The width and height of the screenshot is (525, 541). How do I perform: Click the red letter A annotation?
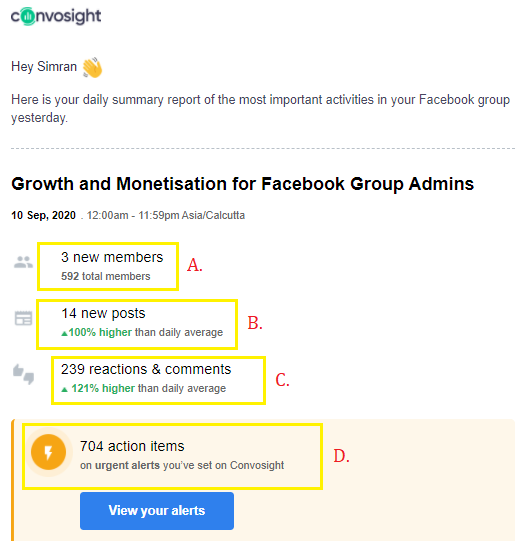coord(194,265)
